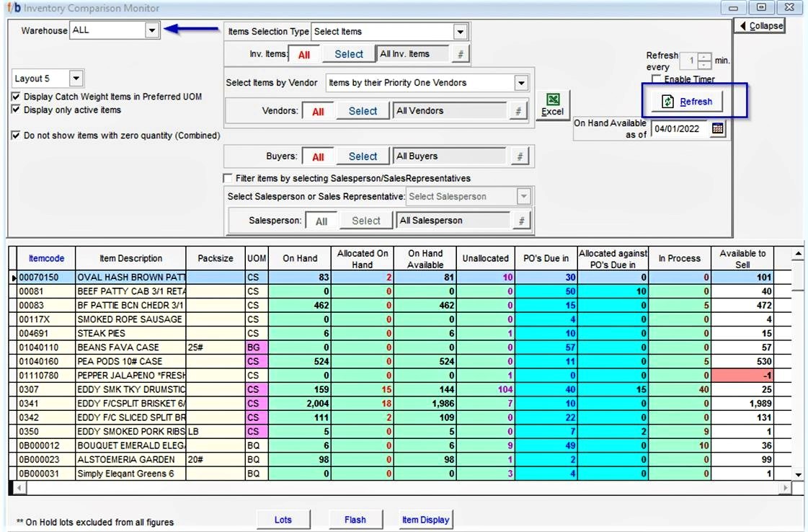
Task: Click the # icon beside All Inv. Items
Action: pos(460,54)
